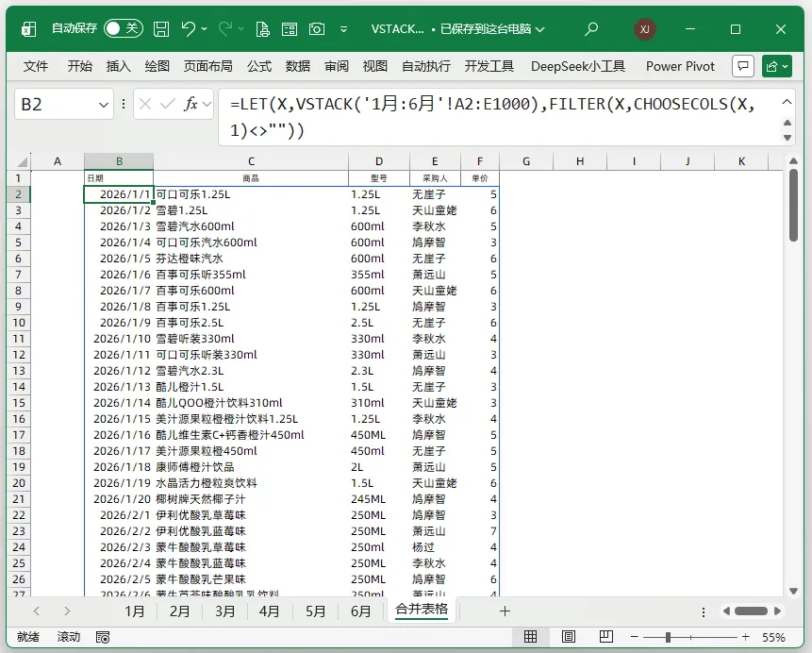
Task: Open Customize Quick Access Toolbar dropdown
Action: click(x=343, y=29)
